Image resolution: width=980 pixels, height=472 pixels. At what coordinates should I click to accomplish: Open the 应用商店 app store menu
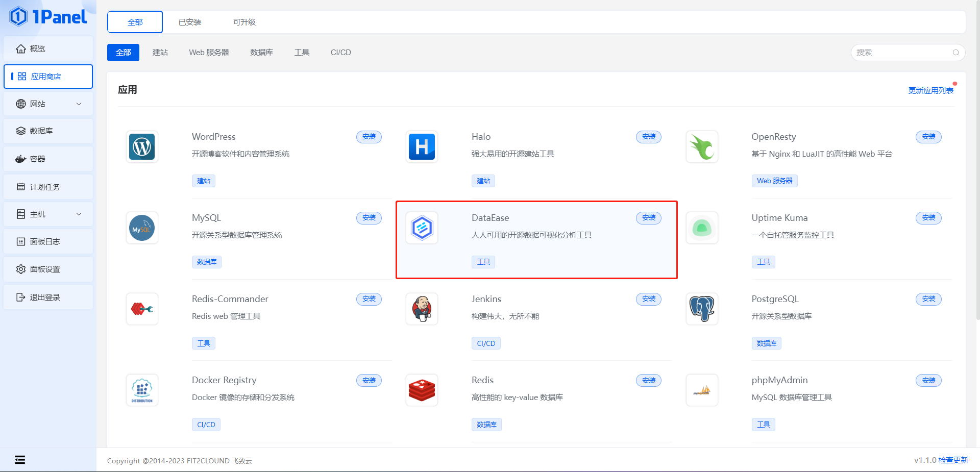tap(48, 77)
